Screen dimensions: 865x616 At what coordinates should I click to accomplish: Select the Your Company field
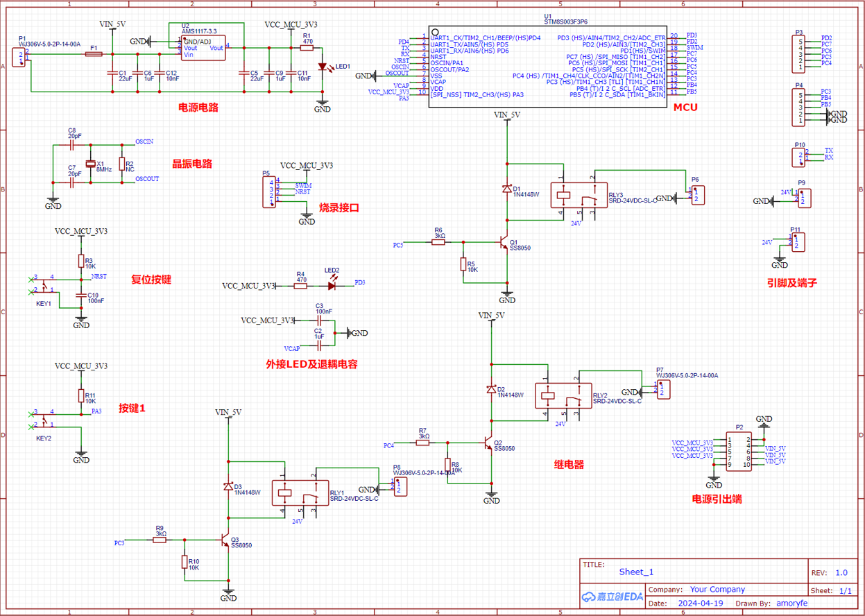click(x=717, y=590)
